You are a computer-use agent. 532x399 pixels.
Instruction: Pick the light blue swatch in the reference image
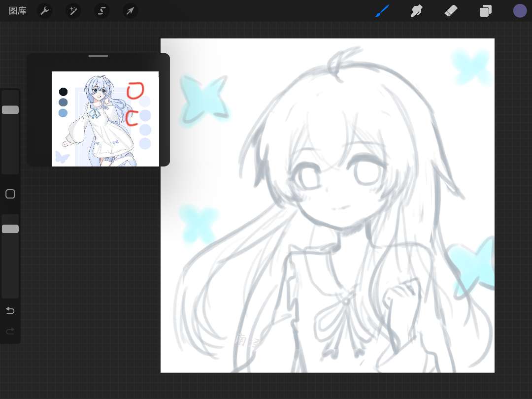[x=63, y=113]
